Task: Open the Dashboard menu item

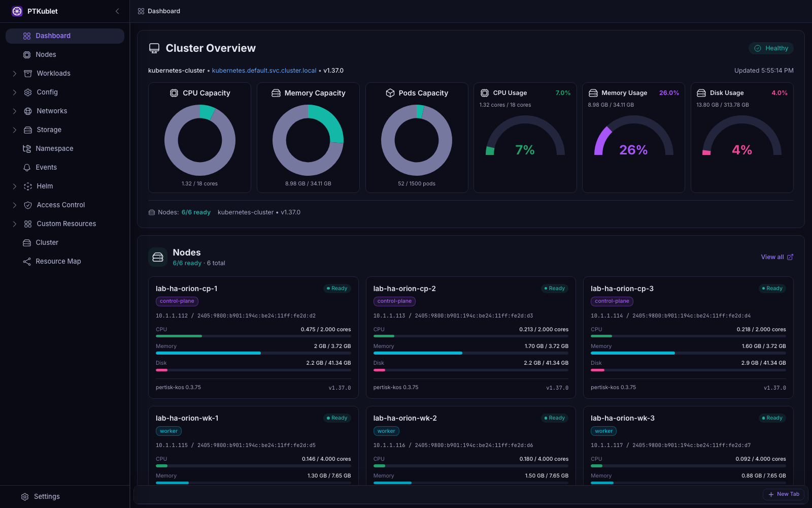Action: click(x=65, y=36)
